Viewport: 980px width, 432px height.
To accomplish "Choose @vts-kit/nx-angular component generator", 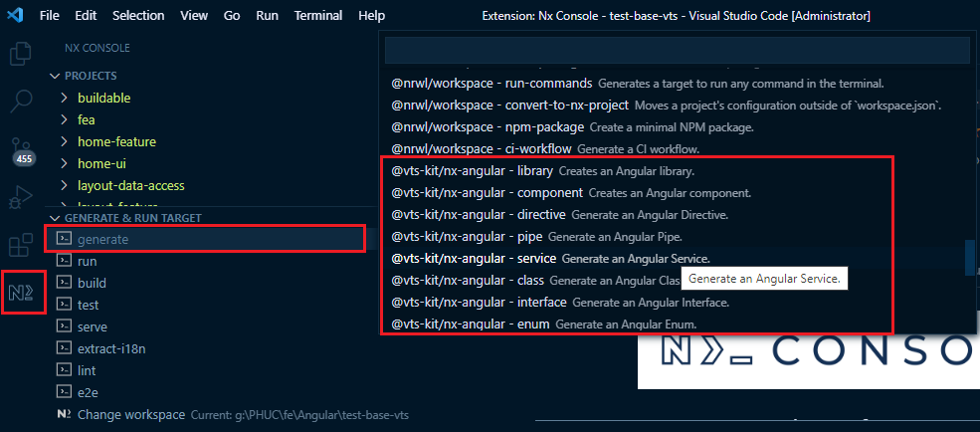I will point(677,192).
